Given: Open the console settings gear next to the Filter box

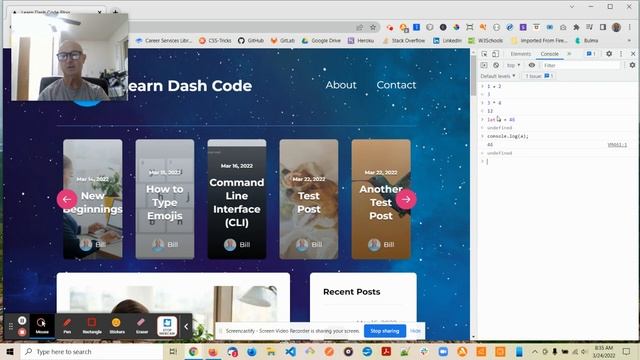Looking at the screenshot, I should tap(632, 65).
